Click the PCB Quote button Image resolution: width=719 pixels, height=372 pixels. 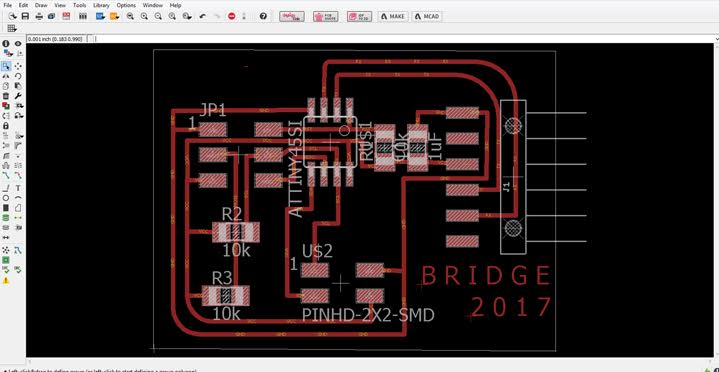[326, 17]
